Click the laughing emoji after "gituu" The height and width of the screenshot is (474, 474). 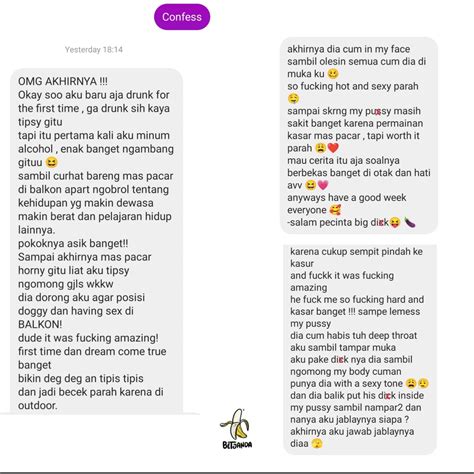point(52,163)
